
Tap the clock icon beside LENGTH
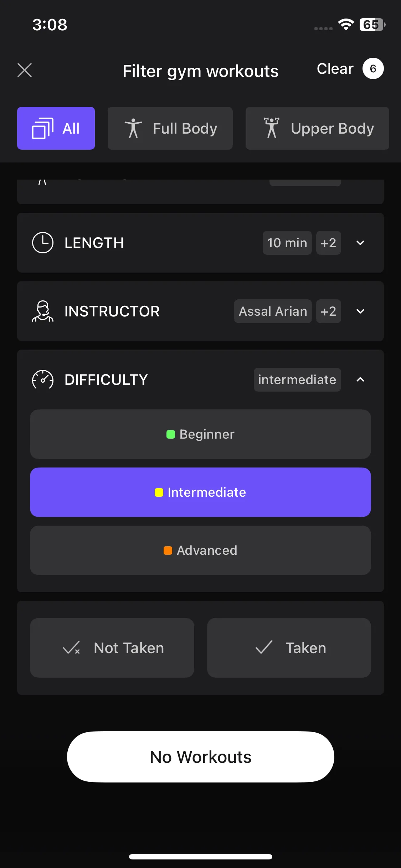coord(43,243)
